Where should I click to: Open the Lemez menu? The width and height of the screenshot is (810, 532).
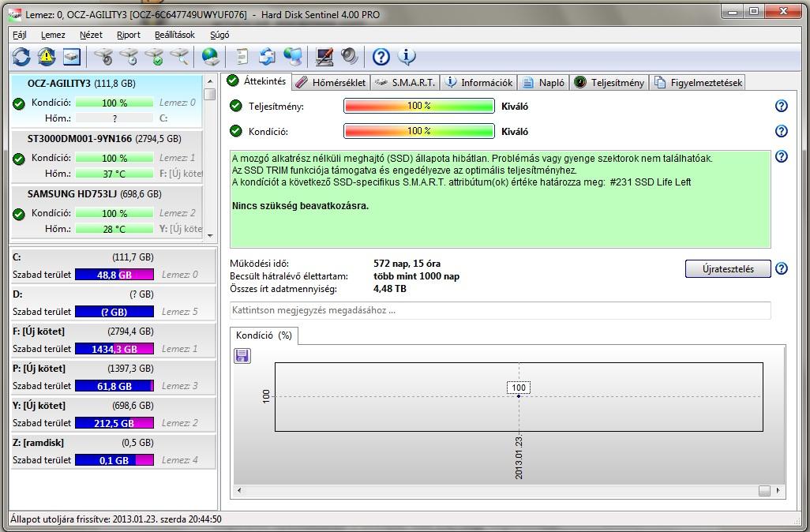point(53,35)
